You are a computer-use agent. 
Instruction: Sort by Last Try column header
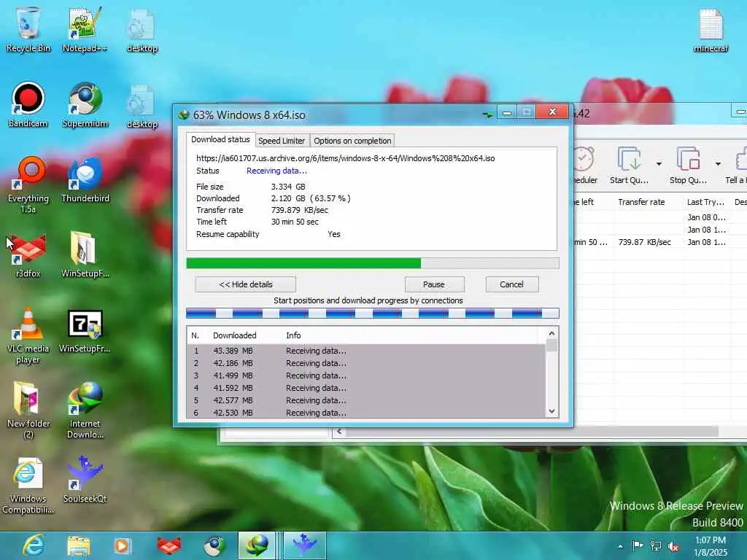(x=705, y=202)
